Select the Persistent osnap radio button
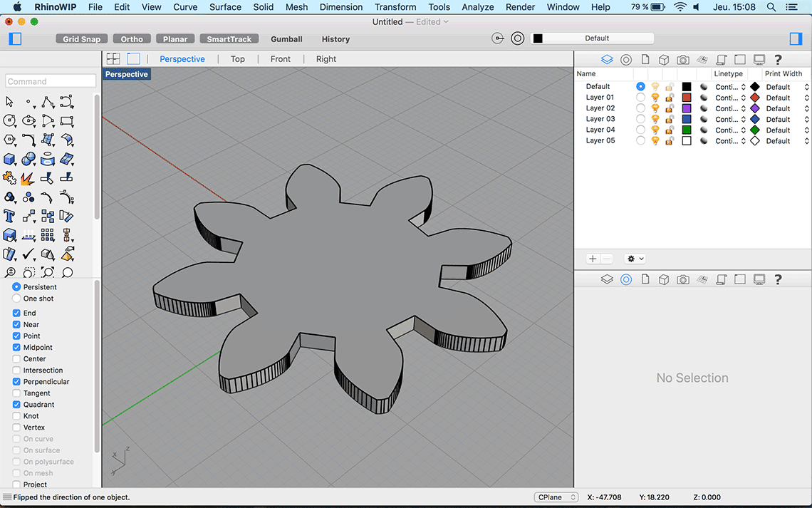The width and height of the screenshot is (812, 508). (16, 287)
